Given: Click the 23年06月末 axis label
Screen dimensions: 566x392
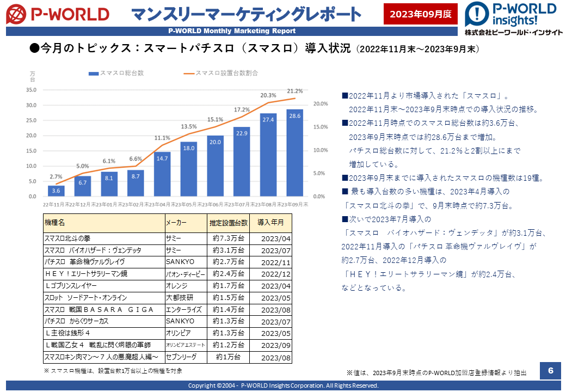Looking at the screenshot, I should click(215, 205).
